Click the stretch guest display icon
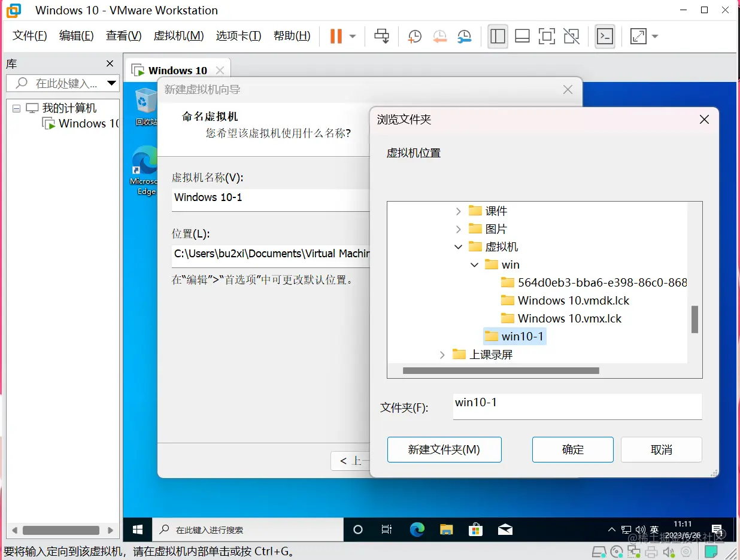The image size is (740, 560). pyautogui.click(x=639, y=36)
